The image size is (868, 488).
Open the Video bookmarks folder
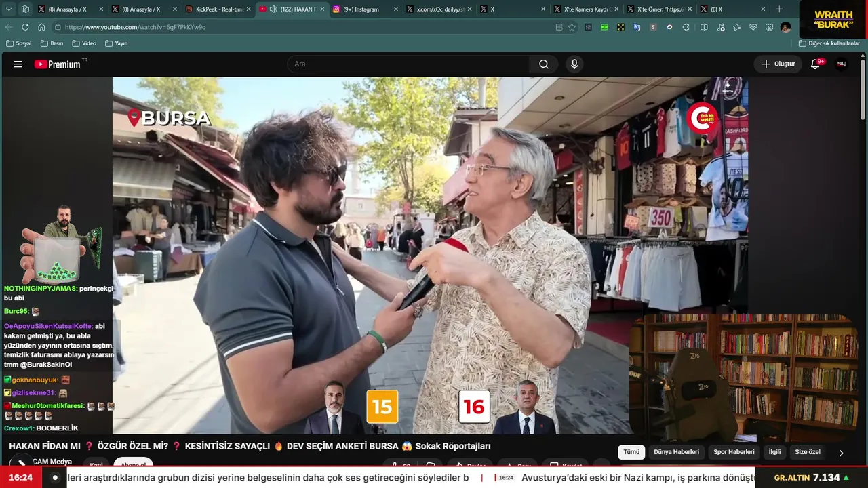point(84,43)
